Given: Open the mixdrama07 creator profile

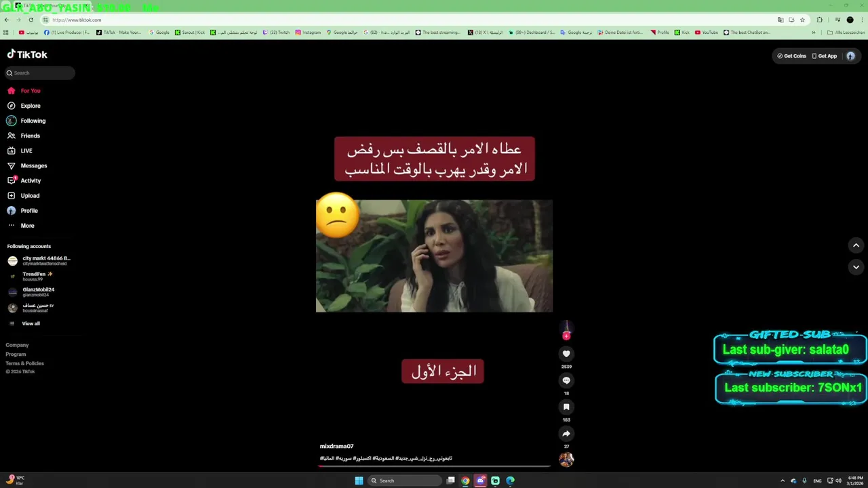Looking at the screenshot, I should pos(336,447).
